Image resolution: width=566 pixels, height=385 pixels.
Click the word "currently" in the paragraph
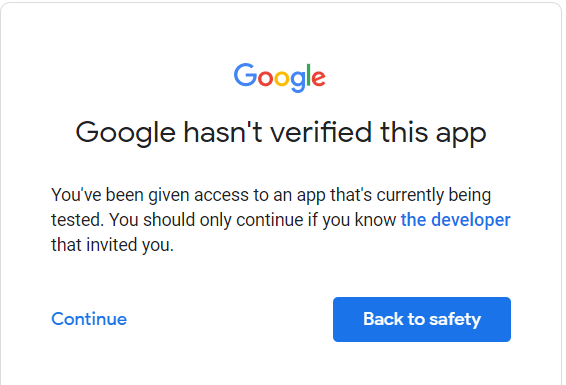410,195
